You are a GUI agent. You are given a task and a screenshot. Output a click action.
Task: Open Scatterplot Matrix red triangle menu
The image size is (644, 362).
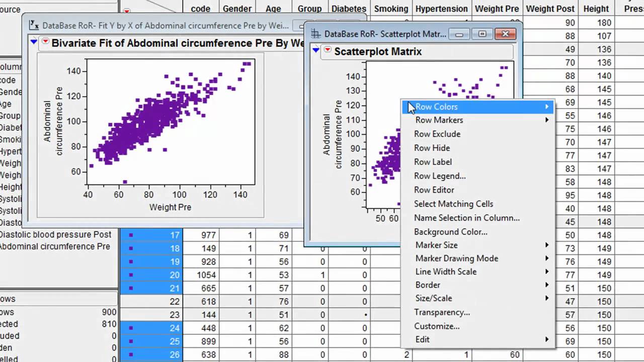[x=328, y=50]
